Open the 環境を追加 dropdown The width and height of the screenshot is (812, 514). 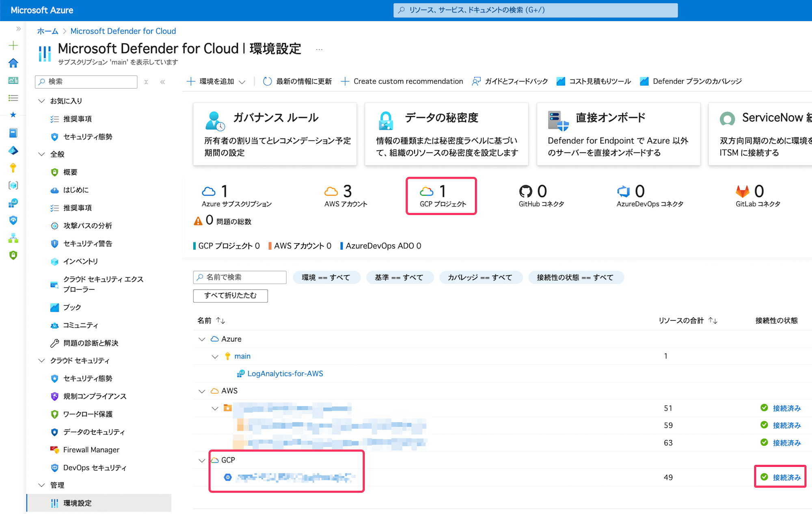point(216,82)
